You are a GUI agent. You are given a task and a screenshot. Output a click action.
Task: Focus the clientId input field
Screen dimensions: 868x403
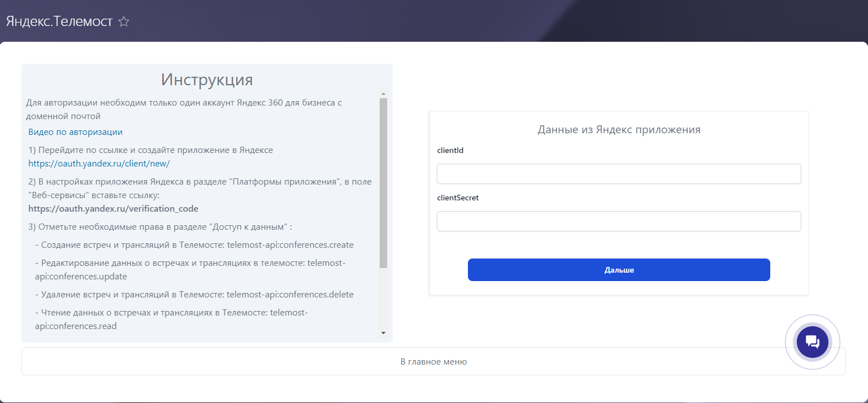[x=619, y=174]
